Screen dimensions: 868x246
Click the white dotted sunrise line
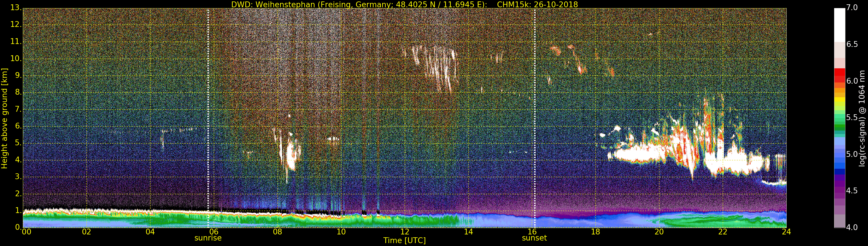pos(208,118)
